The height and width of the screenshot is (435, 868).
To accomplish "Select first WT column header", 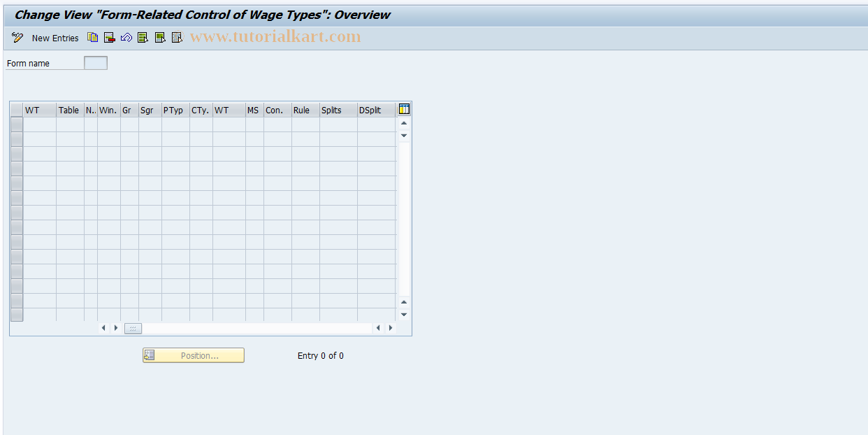I will (40, 110).
